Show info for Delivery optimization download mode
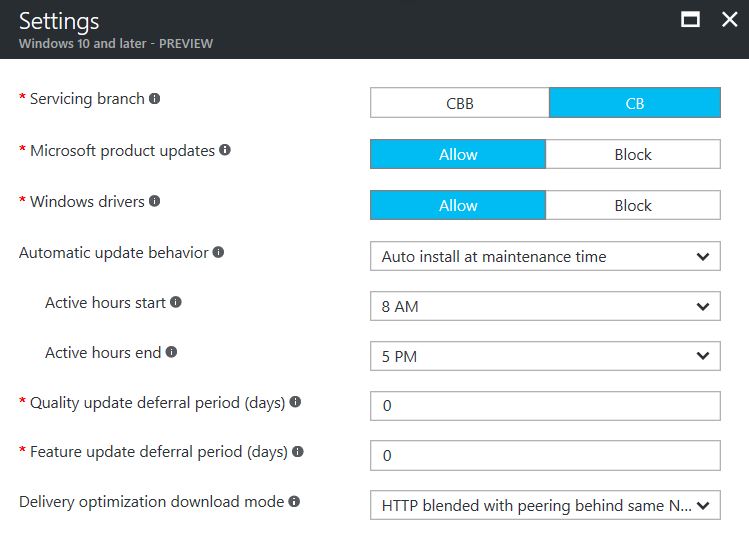Viewport: 749px width, 538px height. coord(294,501)
